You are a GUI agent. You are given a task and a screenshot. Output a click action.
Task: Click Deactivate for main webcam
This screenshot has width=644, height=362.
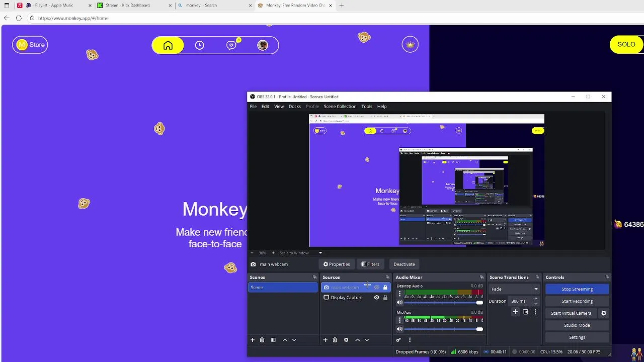(404, 264)
